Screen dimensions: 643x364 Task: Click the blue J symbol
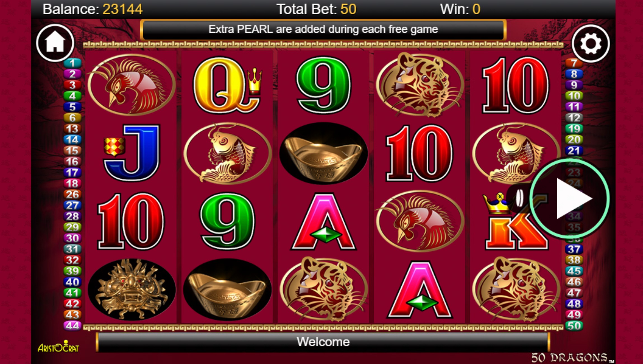pyautogui.click(x=131, y=153)
